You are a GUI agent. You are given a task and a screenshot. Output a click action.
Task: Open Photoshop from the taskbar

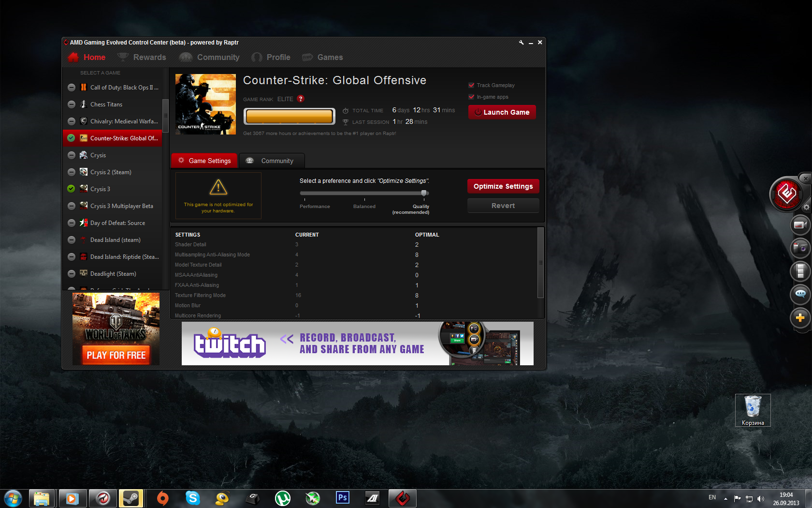tap(343, 498)
